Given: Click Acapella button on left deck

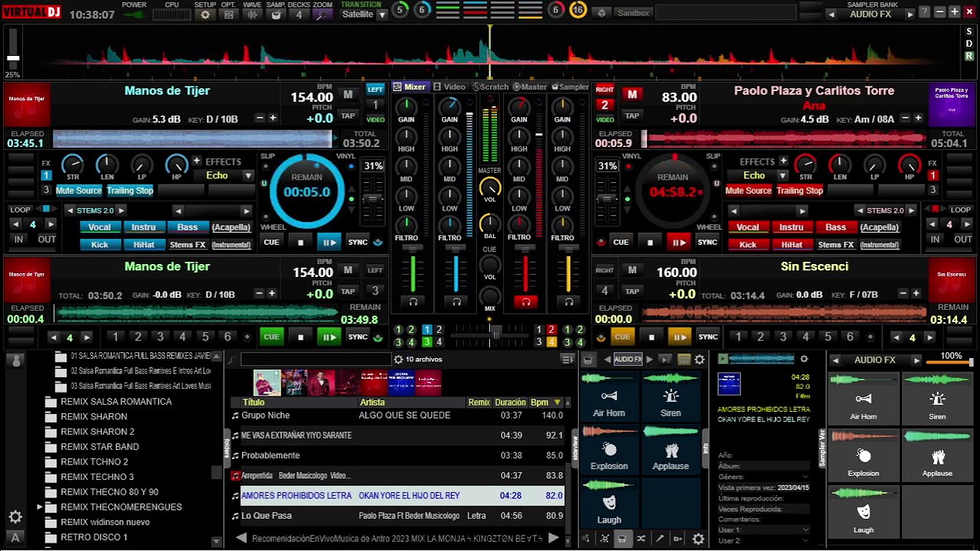Looking at the screenshot, I should [231, 227].
